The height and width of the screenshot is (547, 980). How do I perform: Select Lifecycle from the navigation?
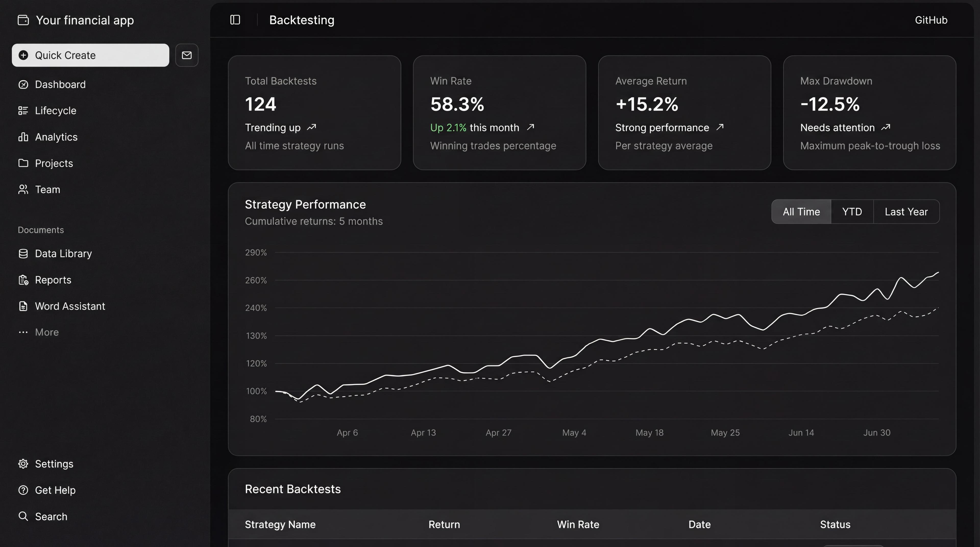coord(56,110)
